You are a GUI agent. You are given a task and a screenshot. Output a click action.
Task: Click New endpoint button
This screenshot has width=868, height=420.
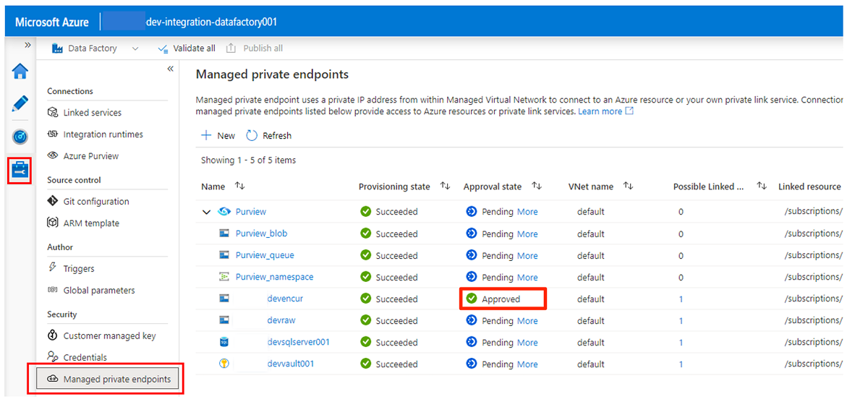[218, 136]
